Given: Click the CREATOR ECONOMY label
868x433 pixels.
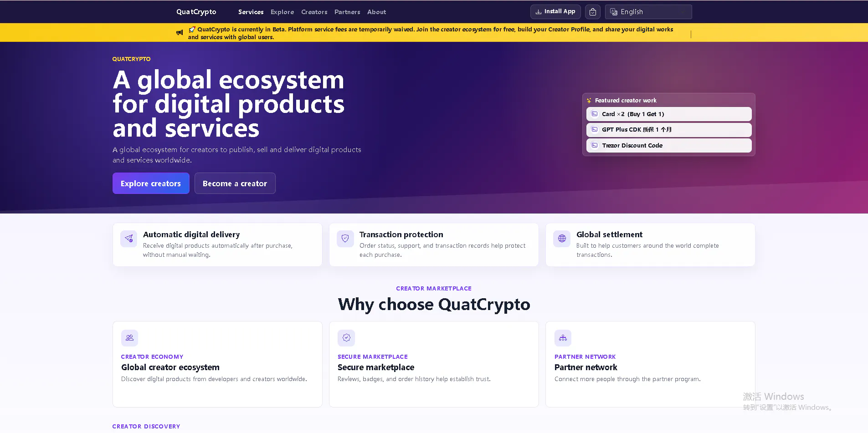Looking at the screenshot, I should click(x=152, y=357).
